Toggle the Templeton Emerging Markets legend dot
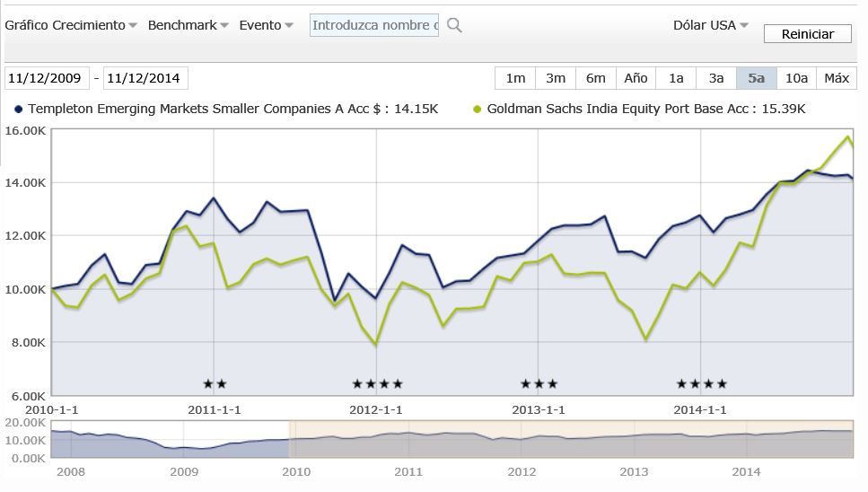This screenshot has width=868, height=492. [19, 109]
